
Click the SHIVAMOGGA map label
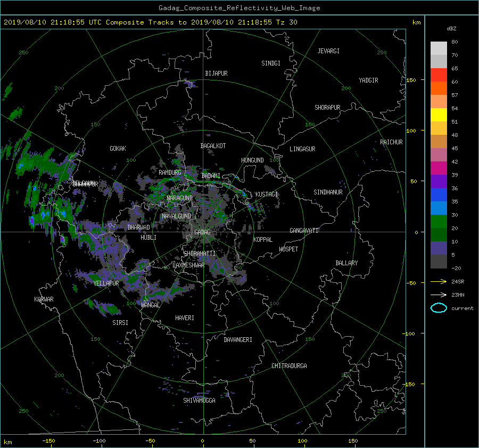click(199, 401)
